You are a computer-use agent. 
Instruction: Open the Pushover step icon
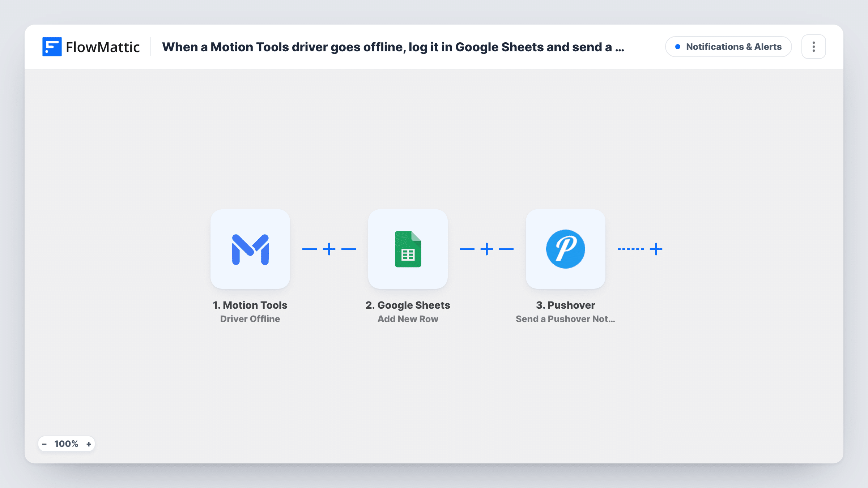click(566, 249)
